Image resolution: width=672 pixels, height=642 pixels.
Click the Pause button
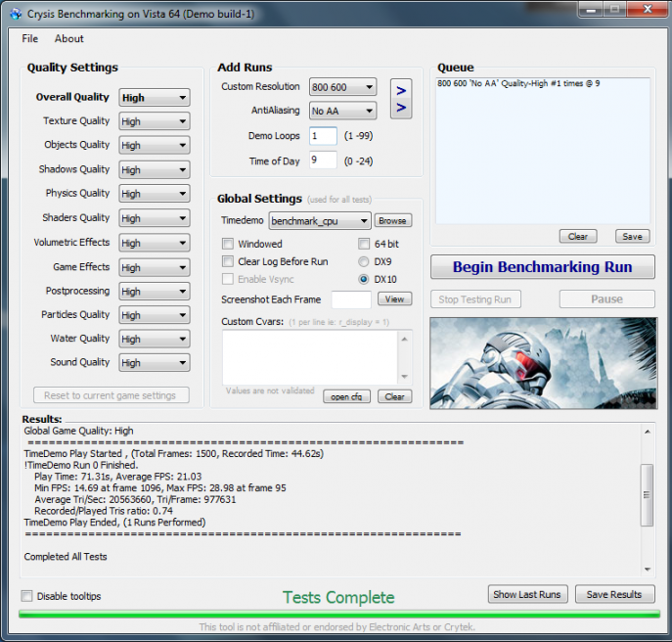tap(606, 299)
